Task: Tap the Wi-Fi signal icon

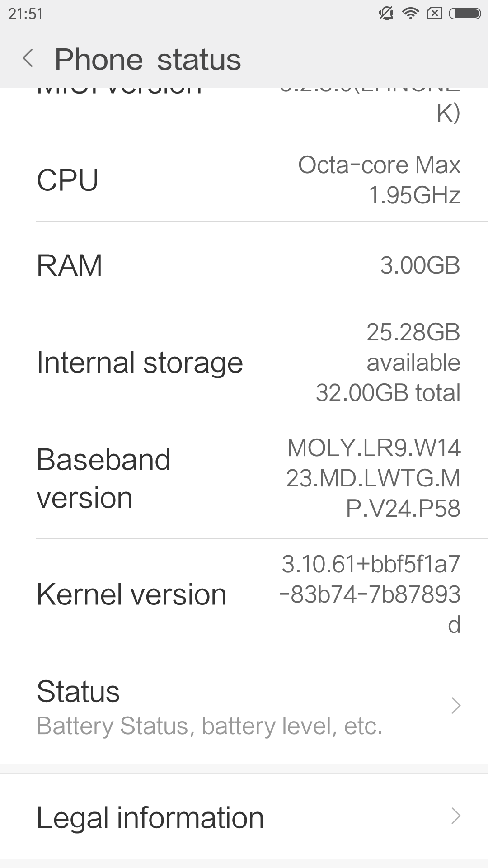Action: click(x=410, y=14)
